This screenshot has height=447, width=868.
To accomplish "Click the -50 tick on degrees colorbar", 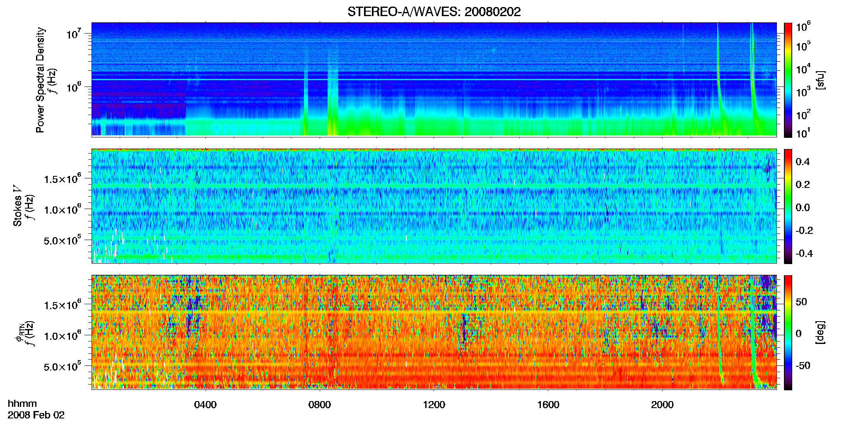I will click(x=803, y=366).
